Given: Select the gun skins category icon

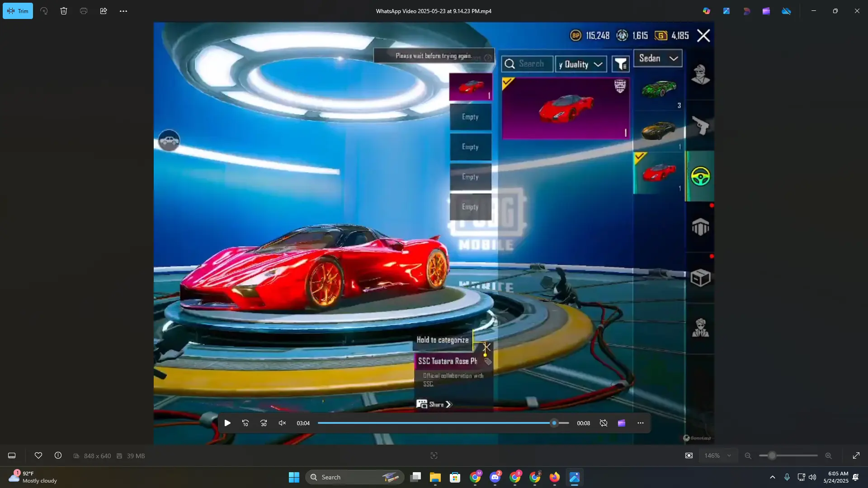Looking at the screenshot, I should click(x=700, y=126).
